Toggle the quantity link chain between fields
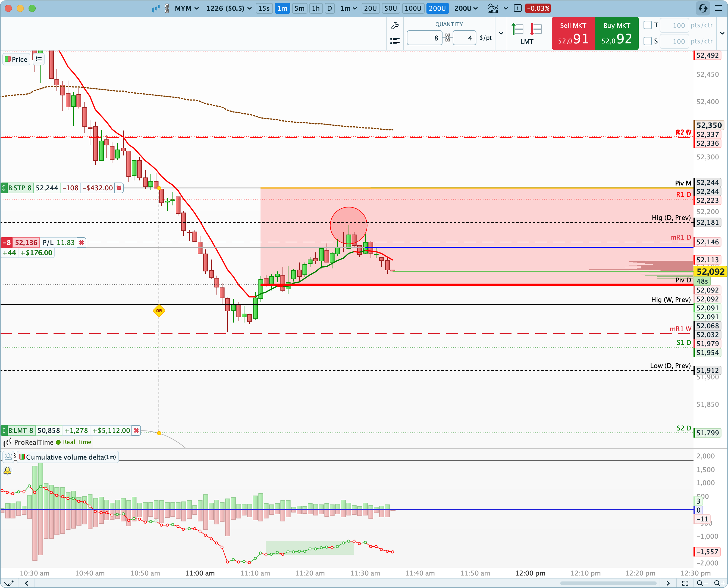The height and width of the screenshot is (588, 728). pos(448,37)
